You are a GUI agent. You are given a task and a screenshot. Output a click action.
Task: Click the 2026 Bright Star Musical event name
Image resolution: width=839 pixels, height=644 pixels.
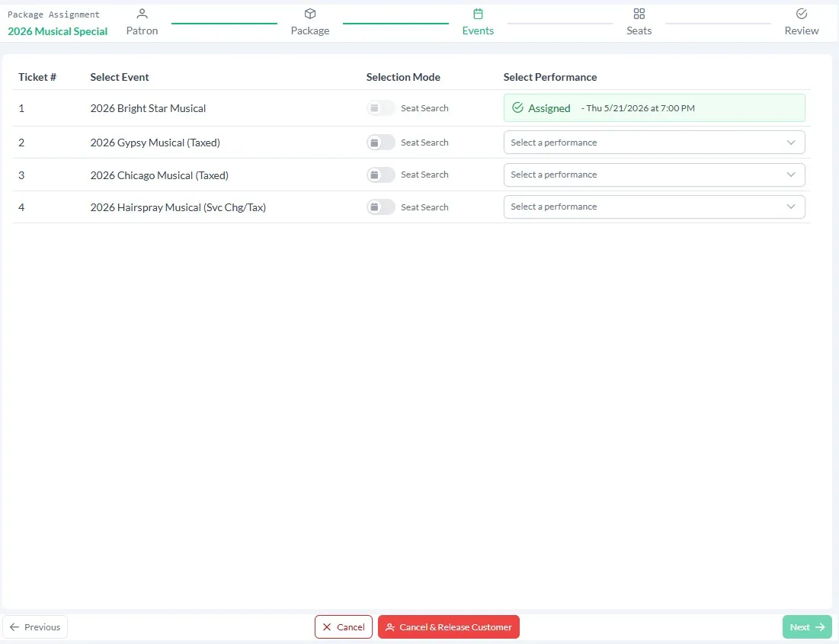(148, 108)
